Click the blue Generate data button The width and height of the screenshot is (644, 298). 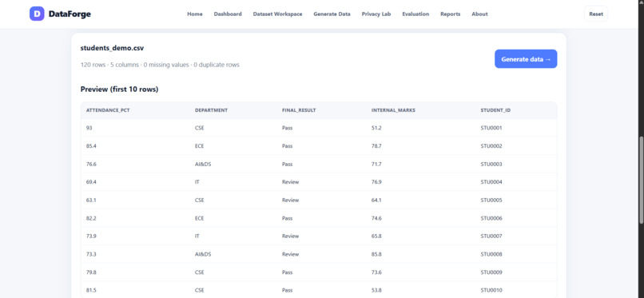526,59
